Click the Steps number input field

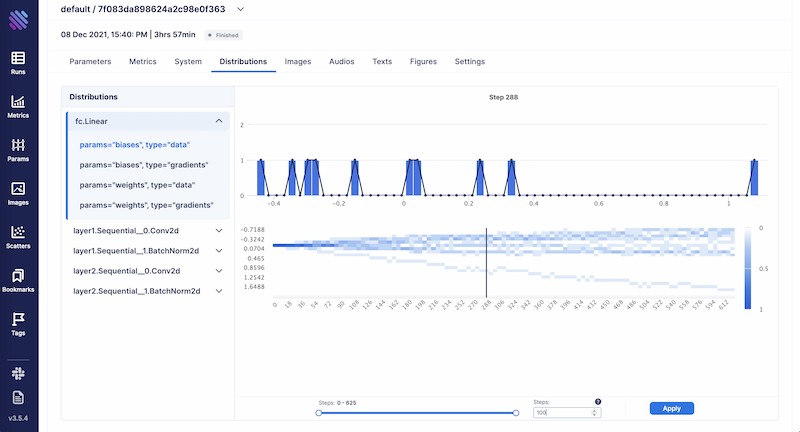click(562, 412)
